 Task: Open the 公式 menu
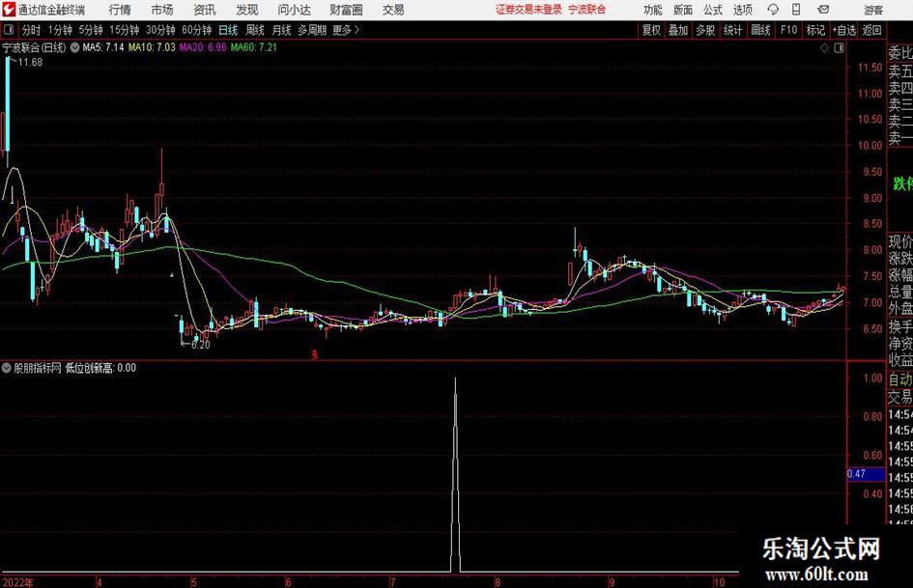tap(713, 10)
